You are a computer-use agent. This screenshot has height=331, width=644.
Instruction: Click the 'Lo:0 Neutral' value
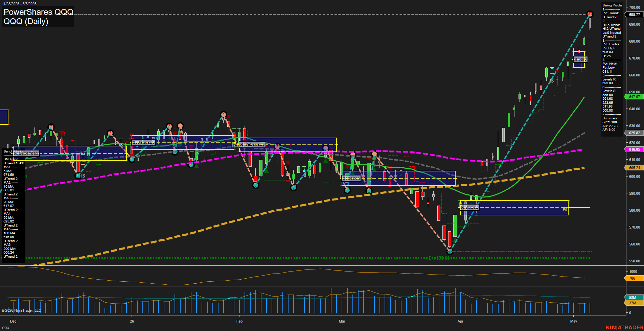point(612,33)
